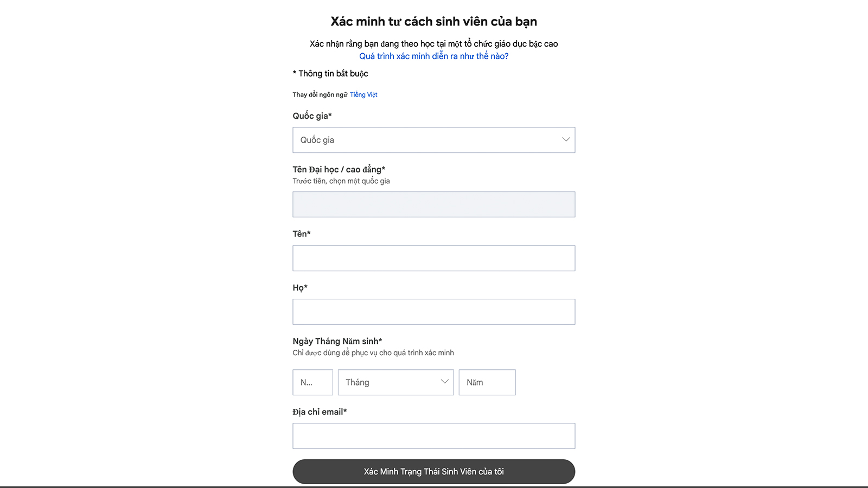The height and width of the screenshot is (488, 868).
Task: Focus the Tên Đại học / cao đẳng field
Action: point(433,204)
